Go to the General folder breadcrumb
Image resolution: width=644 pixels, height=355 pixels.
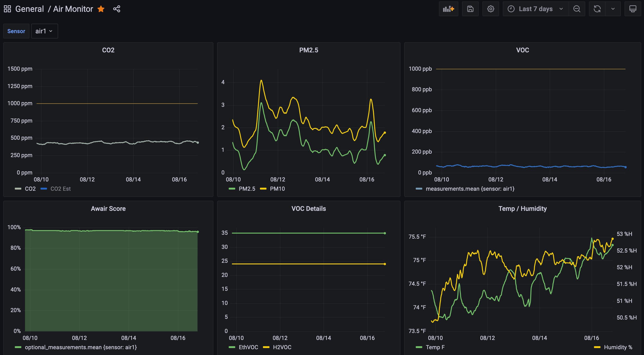pyautogui.click(x=29, y=9)
